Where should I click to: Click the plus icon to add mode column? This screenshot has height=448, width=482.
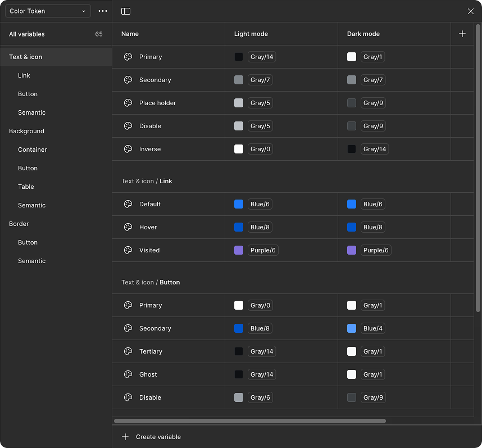click(x=462, y=34)
